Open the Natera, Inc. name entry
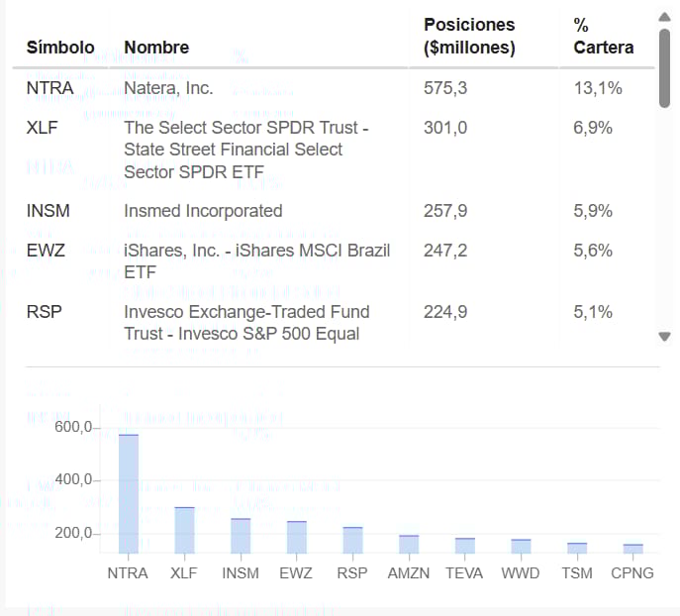Viewport: 680px width, 616px height. (168, 88)
